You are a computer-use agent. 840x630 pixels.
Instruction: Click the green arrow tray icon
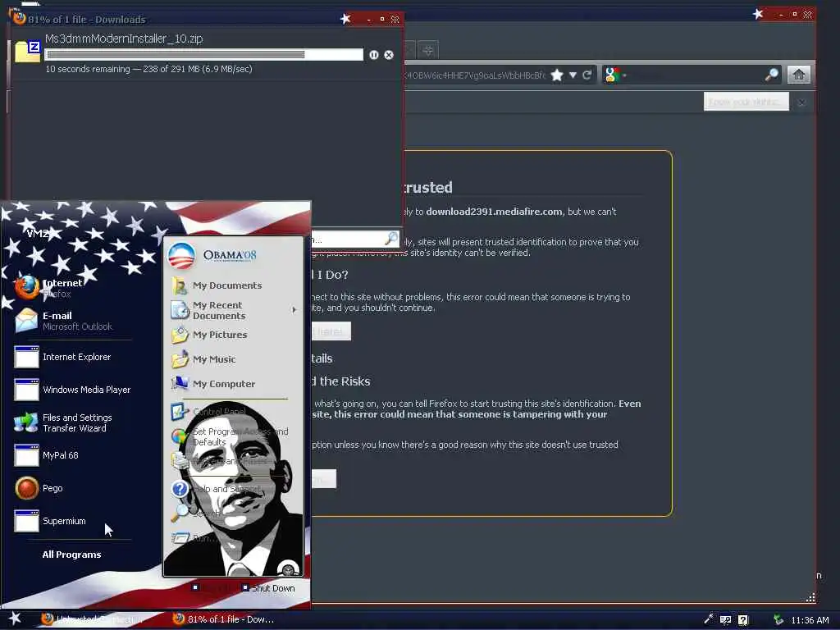point(778,620)
